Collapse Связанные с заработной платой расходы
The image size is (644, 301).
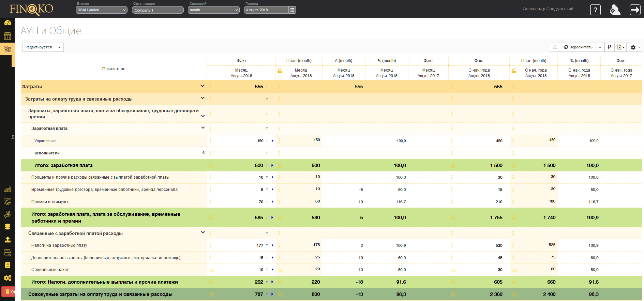tap(203, 232)
